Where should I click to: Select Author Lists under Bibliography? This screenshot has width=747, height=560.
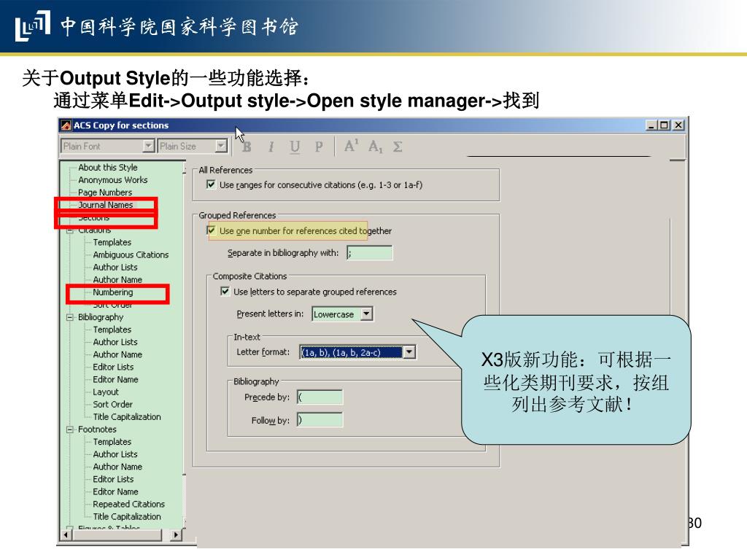pyautogui.click(x=115, y=342)
